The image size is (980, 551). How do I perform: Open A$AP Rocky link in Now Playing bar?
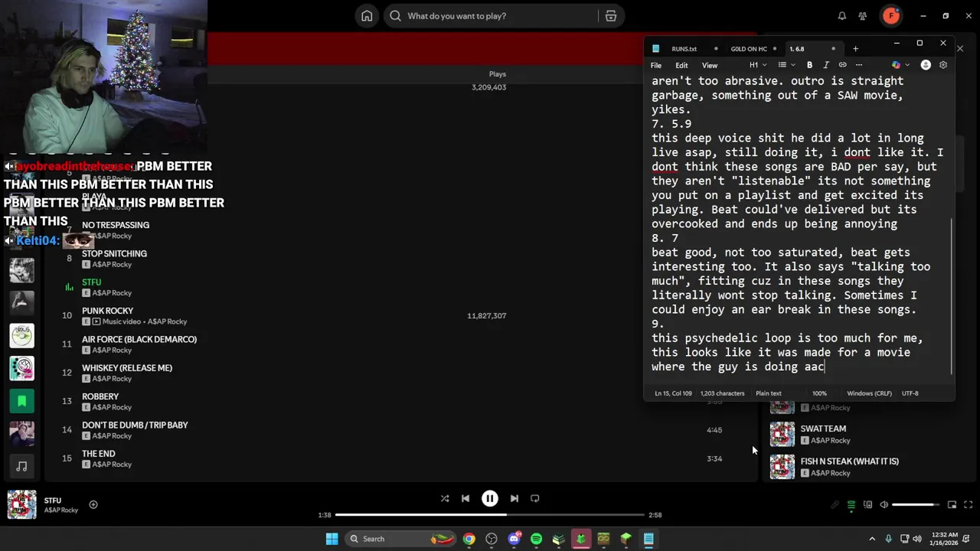click(x=60, y=510)
